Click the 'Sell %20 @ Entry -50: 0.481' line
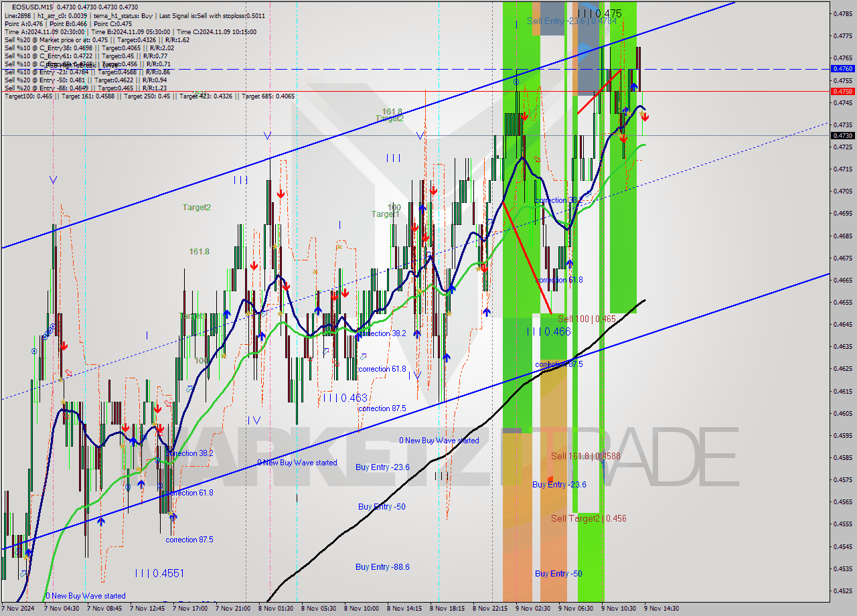This screenshot has width=857, height=616. (85, 80)
